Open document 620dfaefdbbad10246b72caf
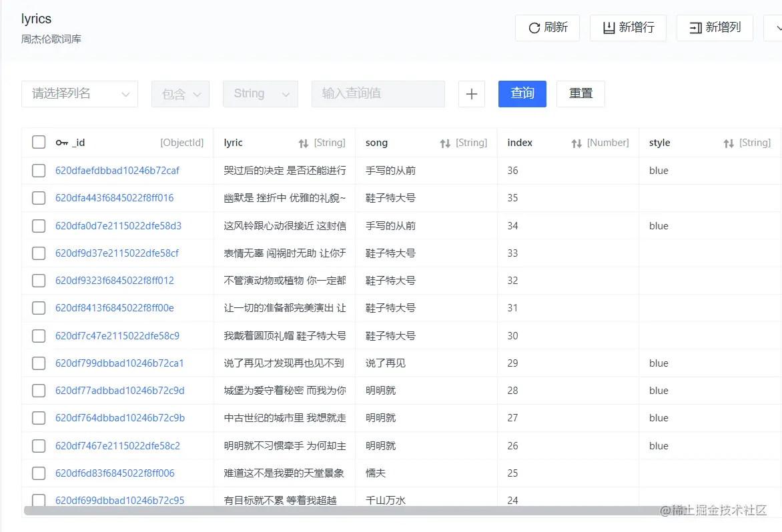 point(117,170)
